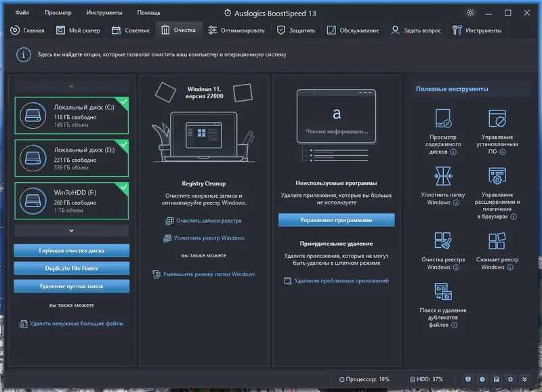Click the first status bar notification icon
The image size is (542, 392).
click(x=468, y=379)
